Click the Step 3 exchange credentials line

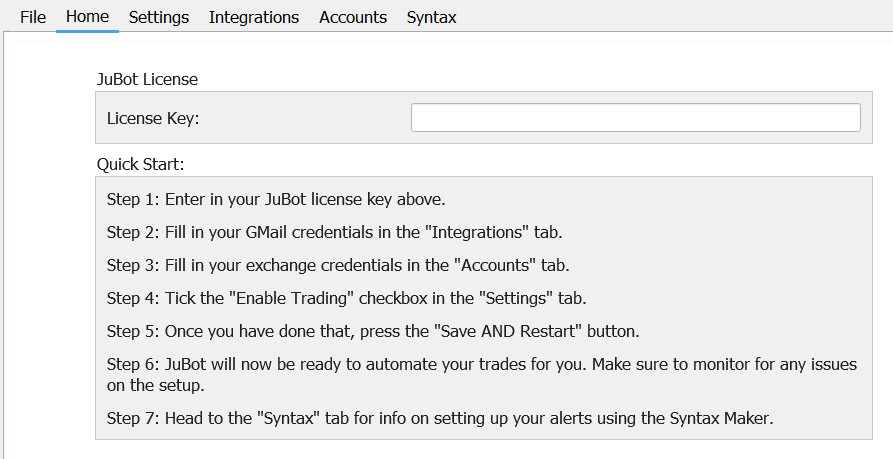(x=338, y=265)
